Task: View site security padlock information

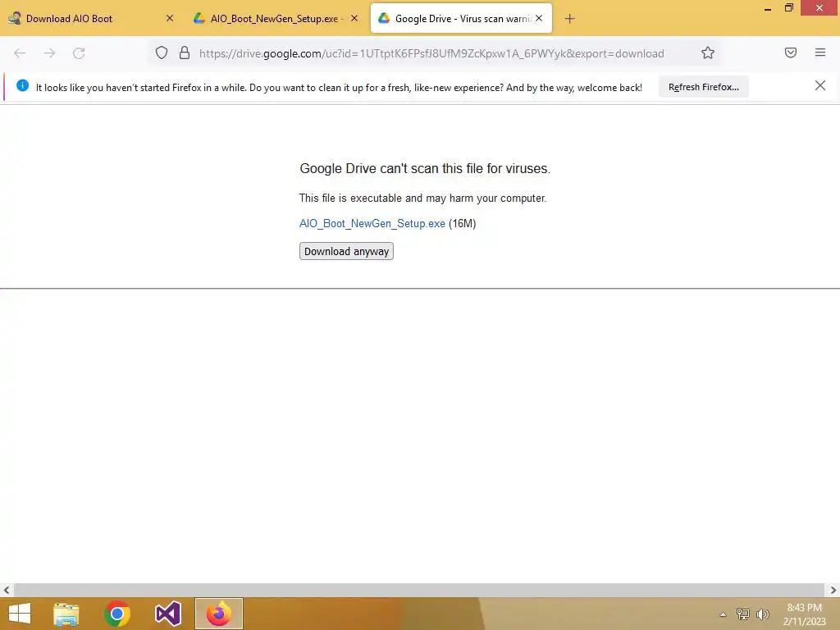Action: click(185, 52)
